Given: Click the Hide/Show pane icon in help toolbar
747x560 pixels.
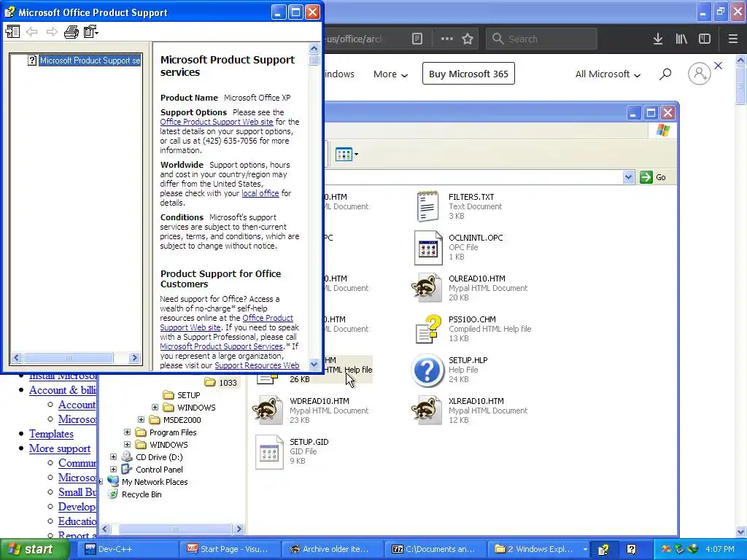Looking at the screenshot, I should point(12,32).
